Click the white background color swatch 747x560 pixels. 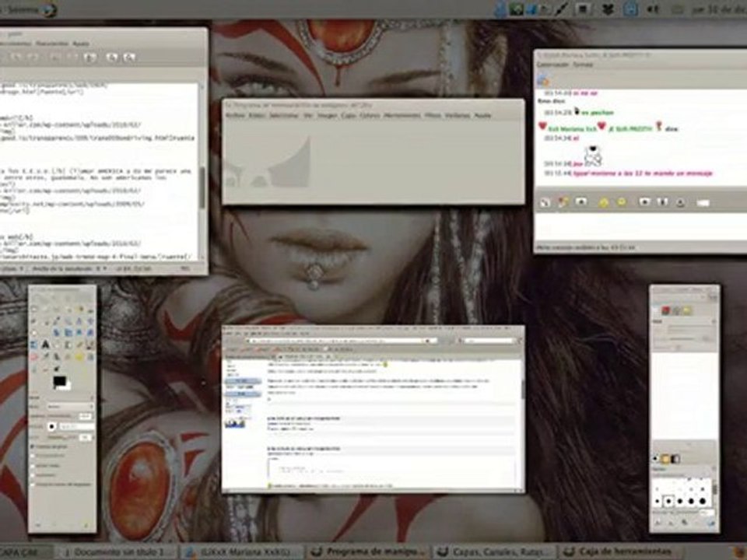(x=68, y=387)
